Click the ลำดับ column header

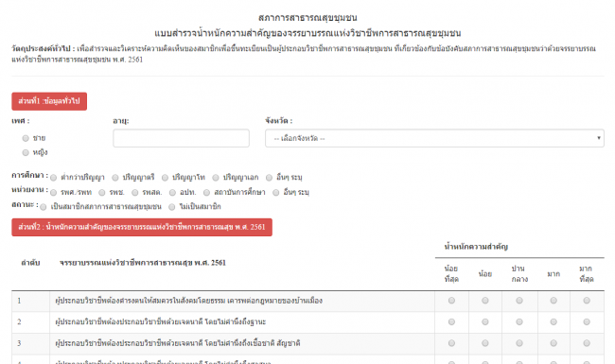(x=30, y=263)
